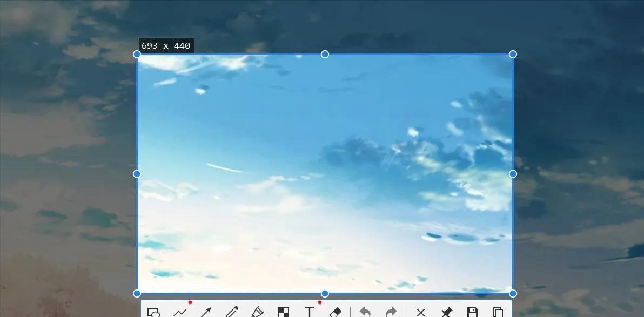Screen dimensions: 644x317
Task: Click the right-middle resize handle
Action: (x=512, y=173)
